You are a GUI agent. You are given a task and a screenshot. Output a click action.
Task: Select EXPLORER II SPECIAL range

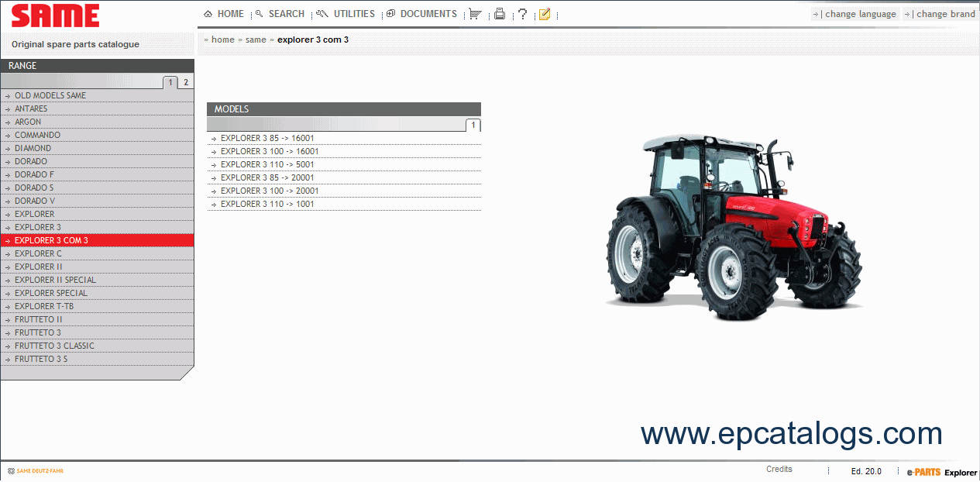[97, 280]
